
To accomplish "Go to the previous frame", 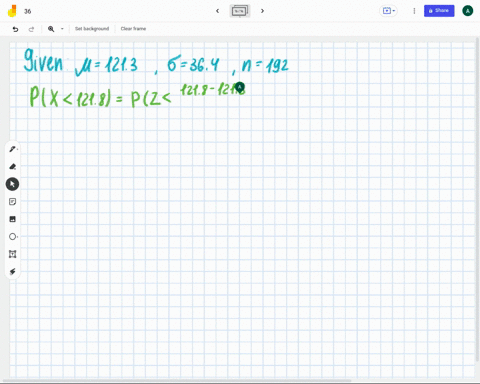I will point(218,11).
